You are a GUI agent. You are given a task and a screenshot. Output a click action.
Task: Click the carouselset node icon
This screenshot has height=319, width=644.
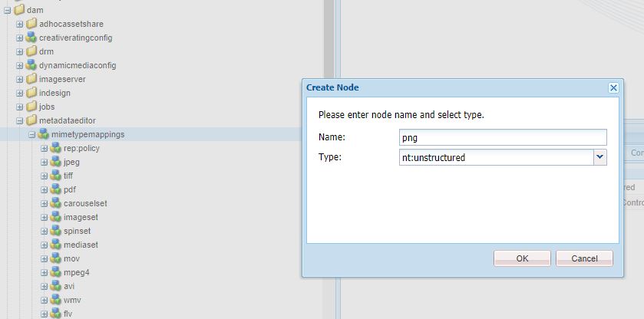click(x=56, y=204)
